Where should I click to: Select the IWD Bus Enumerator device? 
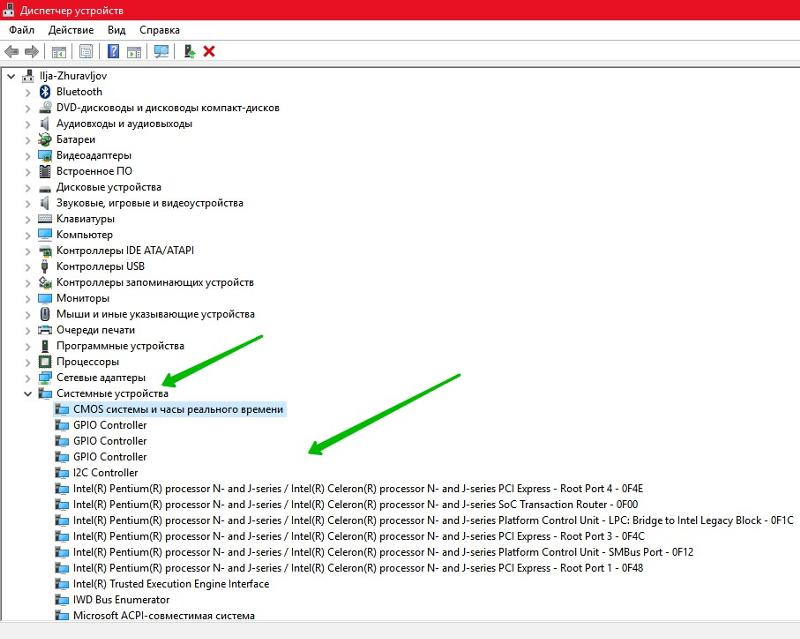121,600
